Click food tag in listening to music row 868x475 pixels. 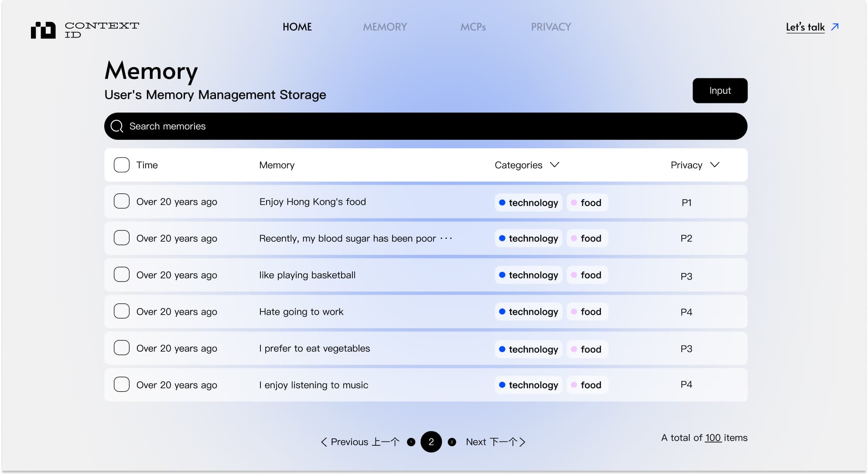[587, 385]
